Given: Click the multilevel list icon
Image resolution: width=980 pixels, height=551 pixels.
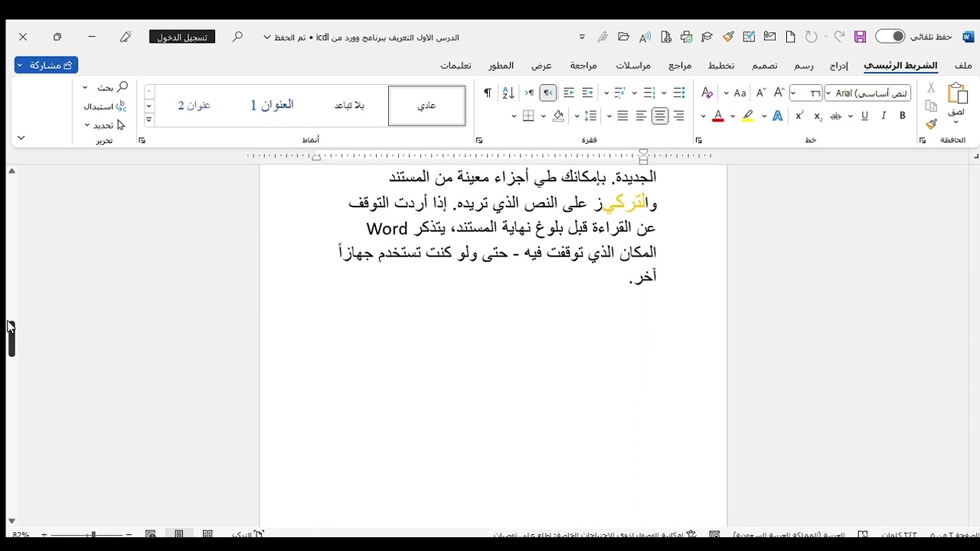Looking at the screenshot, I should coord(620,93).
